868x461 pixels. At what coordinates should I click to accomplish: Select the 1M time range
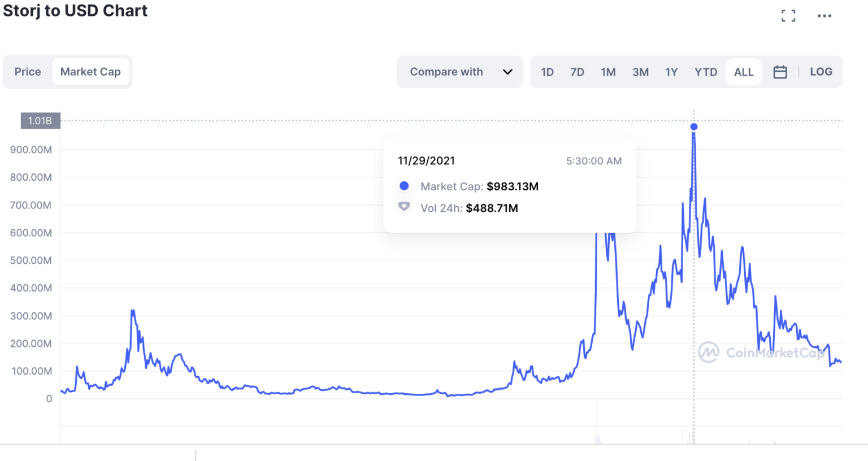tap(608, 72)
